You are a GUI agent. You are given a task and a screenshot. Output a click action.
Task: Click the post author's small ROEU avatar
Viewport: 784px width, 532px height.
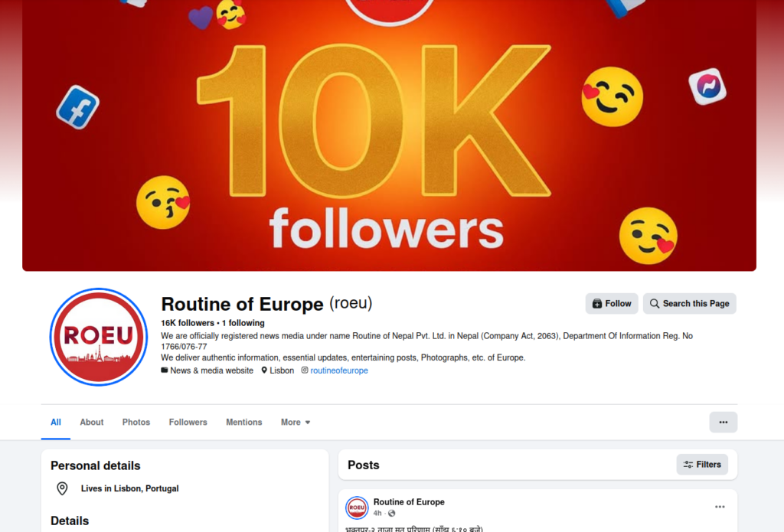357,508
